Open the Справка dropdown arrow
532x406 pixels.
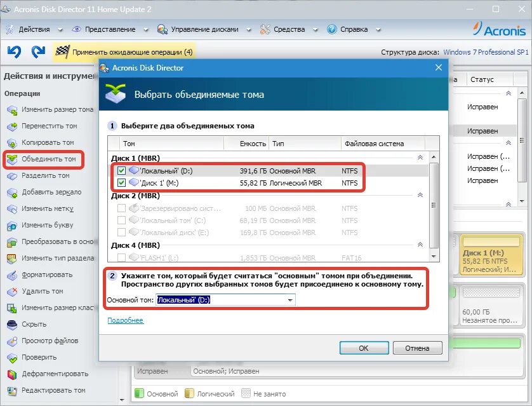tap(378, 30)
